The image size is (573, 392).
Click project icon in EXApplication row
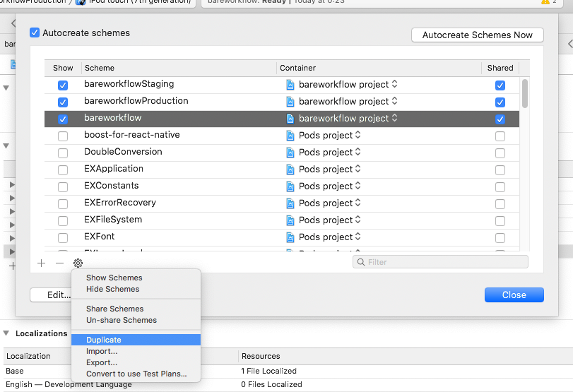(290, 170)
